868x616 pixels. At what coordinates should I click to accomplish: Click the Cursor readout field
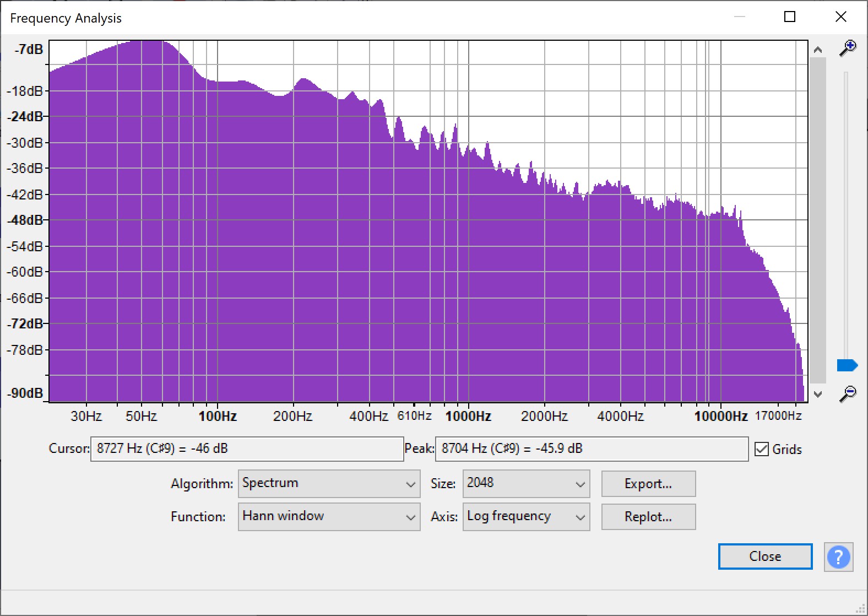pos(247,449)
